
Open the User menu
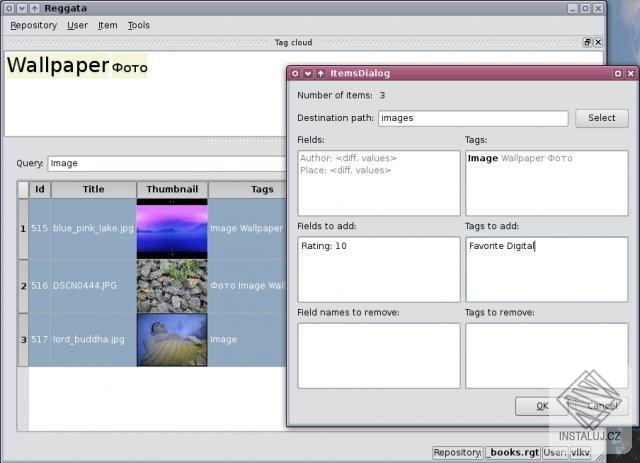point(77,25)
